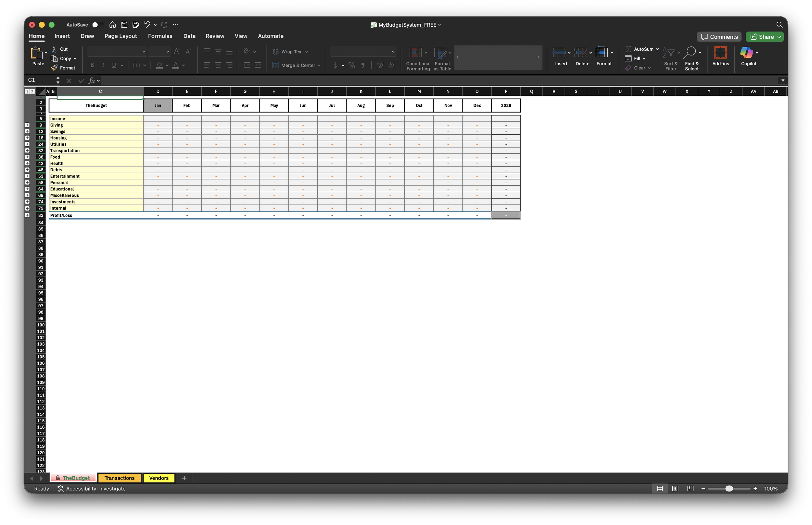812x525 pixels.
Task: Open the Conditional Formatting menu
Action: point(418,59)
